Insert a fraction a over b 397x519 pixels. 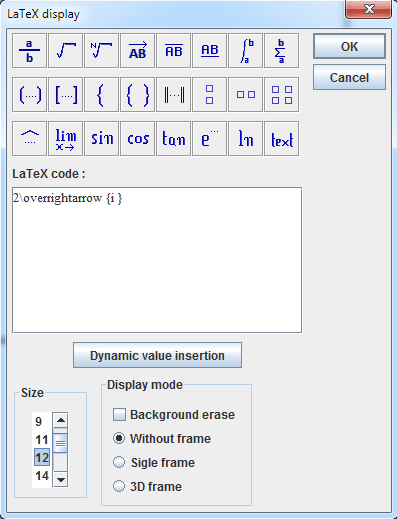(29, 51)
